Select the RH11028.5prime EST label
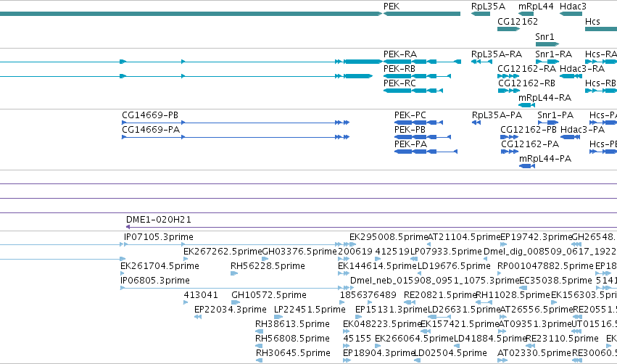 tap(513, 295)
